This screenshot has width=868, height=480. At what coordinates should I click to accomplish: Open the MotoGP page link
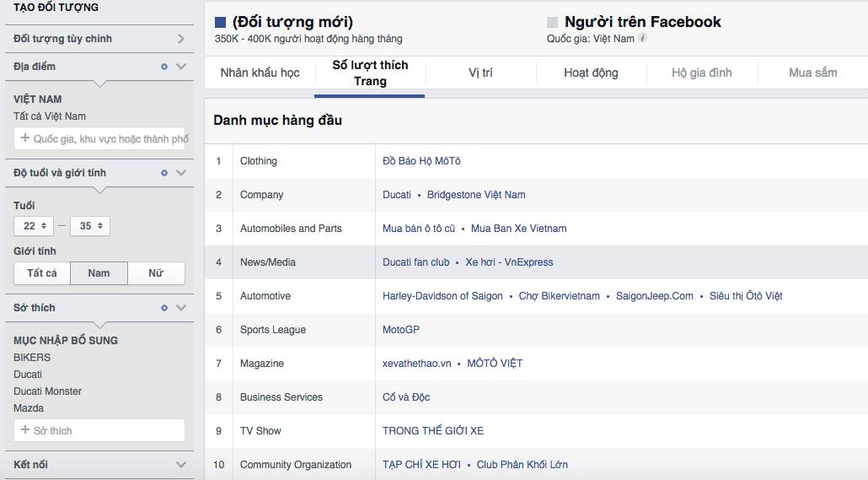(401, 330)
